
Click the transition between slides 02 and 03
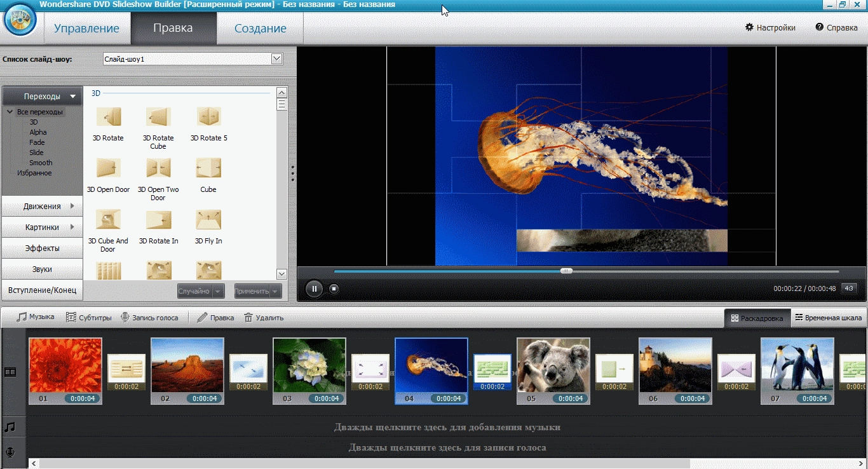coord(248,372)
